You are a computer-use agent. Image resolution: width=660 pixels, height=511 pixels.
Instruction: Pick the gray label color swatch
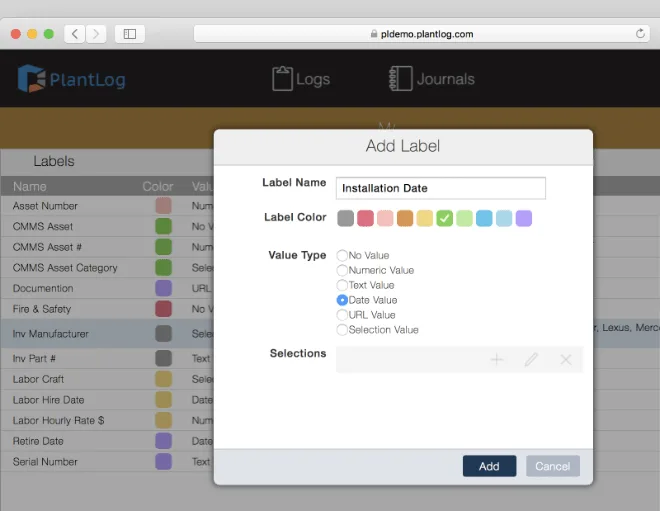[x=346, y=218]
